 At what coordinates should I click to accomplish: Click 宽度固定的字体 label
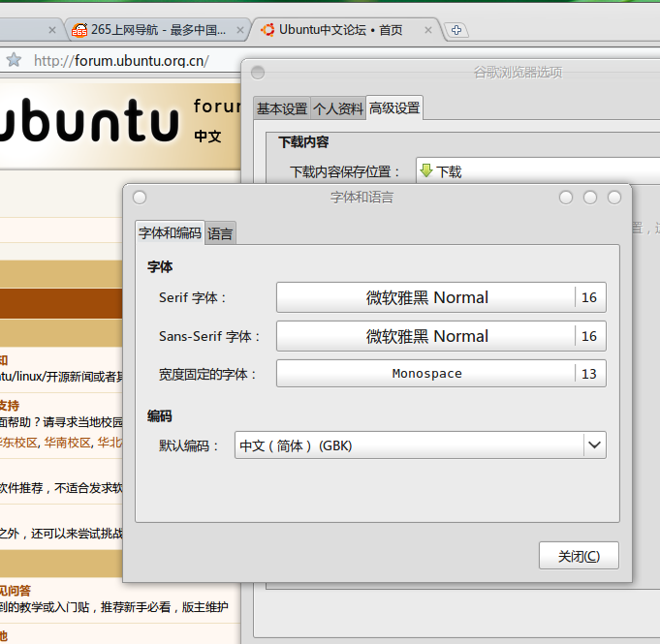207,374
